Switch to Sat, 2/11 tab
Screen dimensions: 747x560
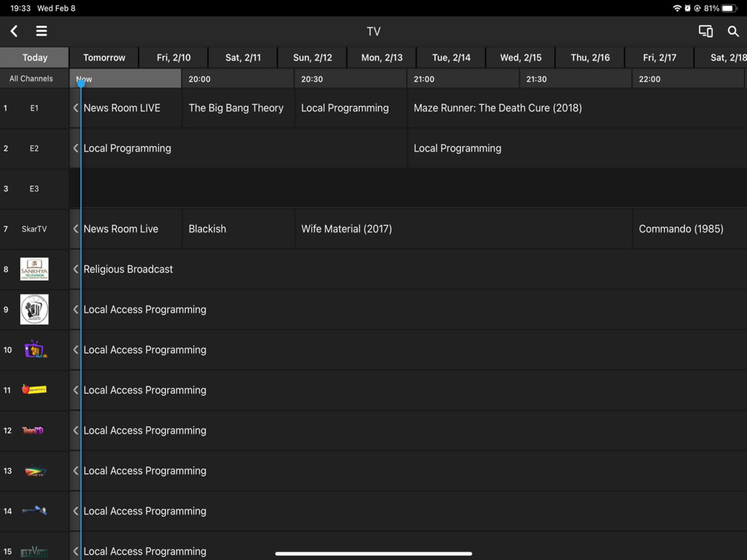(243, 57)
